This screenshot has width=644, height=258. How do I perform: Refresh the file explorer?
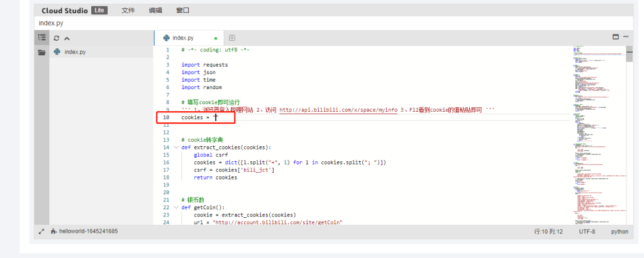57,38
